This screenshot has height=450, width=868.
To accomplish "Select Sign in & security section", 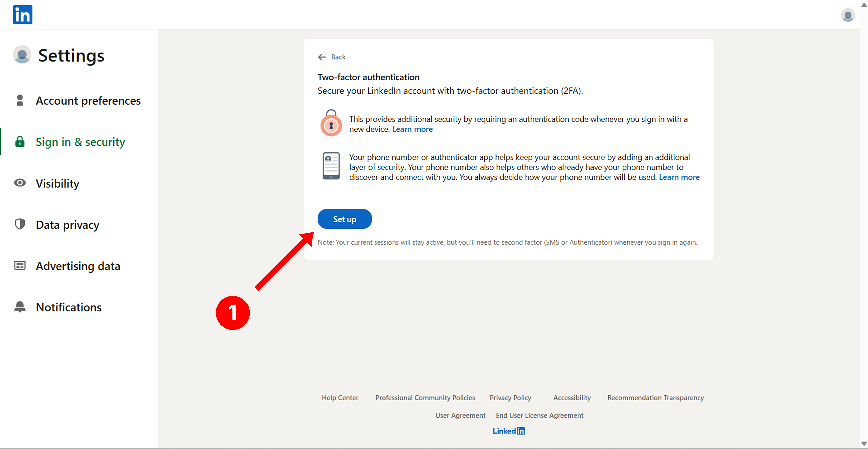I will tap(80, 142).
